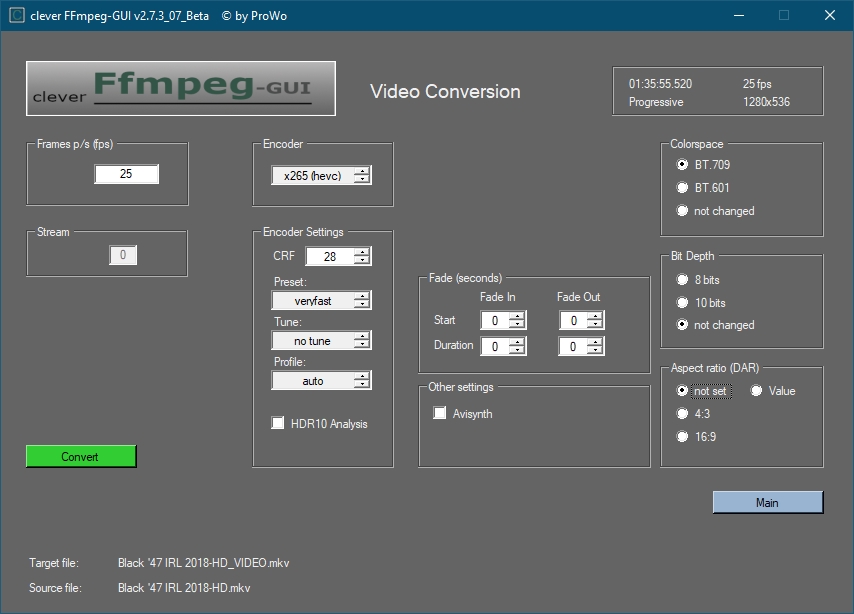Click the Frames p/s input field
Viewport: 854px width, 614px height.
[x=126, y=174]
